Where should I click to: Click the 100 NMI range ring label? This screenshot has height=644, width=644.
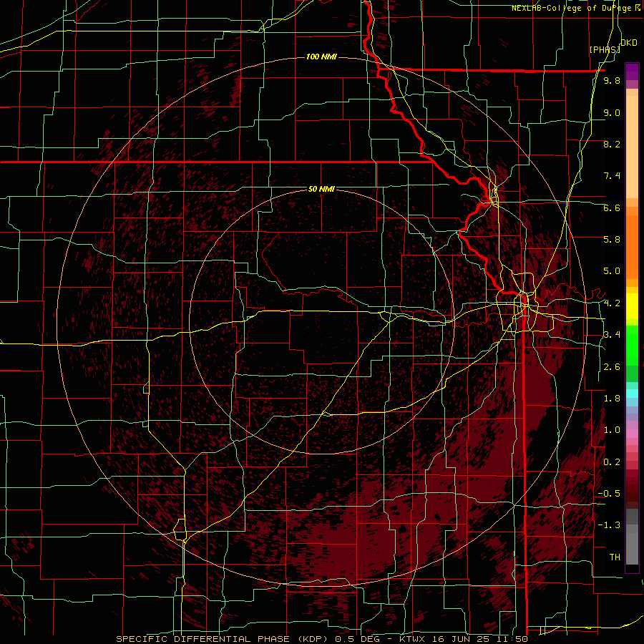point(321,57)
